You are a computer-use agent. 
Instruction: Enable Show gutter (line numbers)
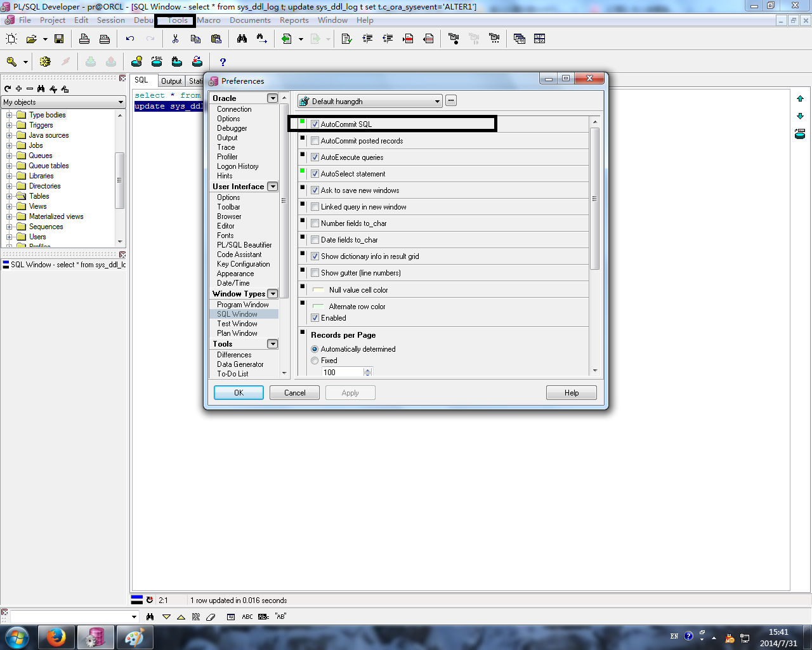tap(315, 273)
